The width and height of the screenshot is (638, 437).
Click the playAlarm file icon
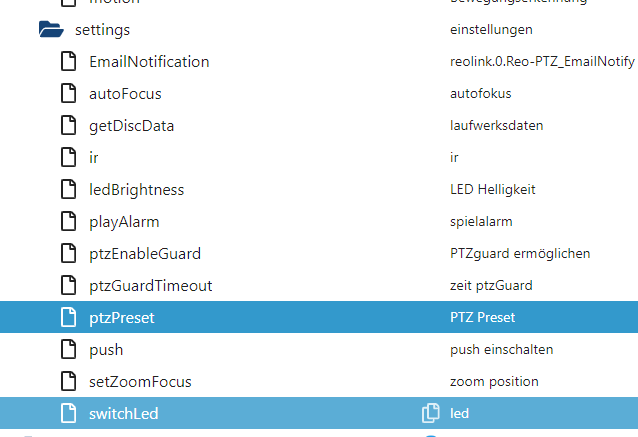[68, 221]
